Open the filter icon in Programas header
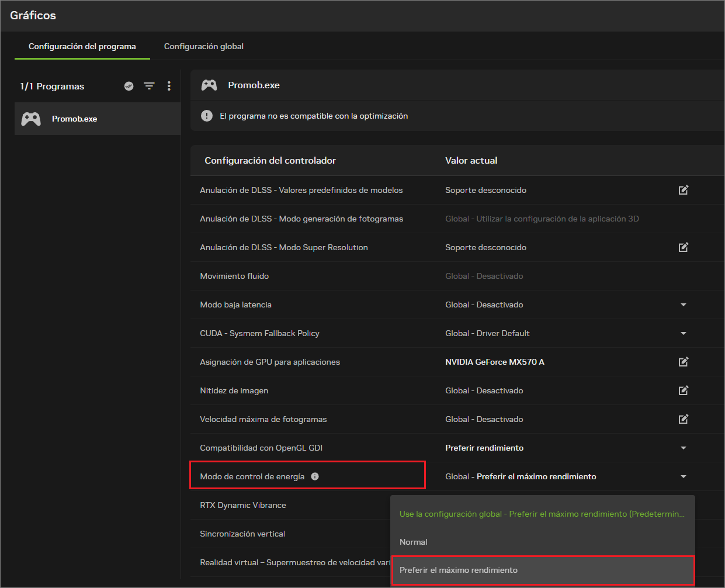 (x=150, y=86)
